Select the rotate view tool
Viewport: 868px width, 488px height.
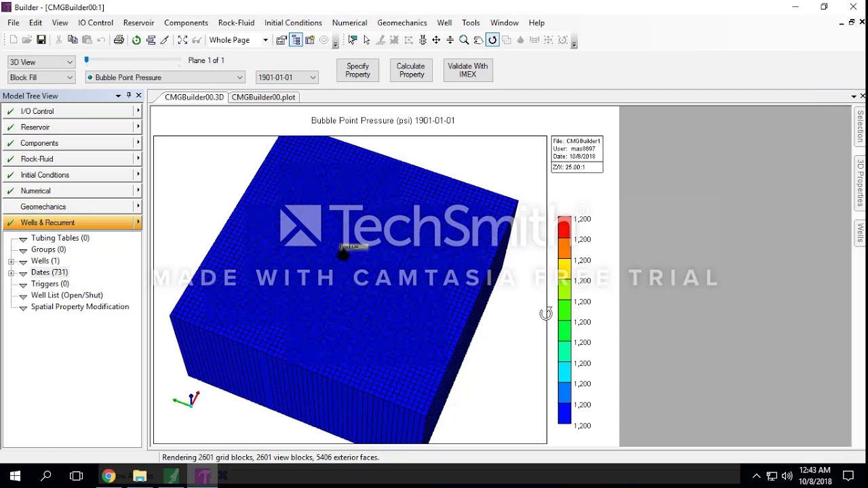coord(492,40)
